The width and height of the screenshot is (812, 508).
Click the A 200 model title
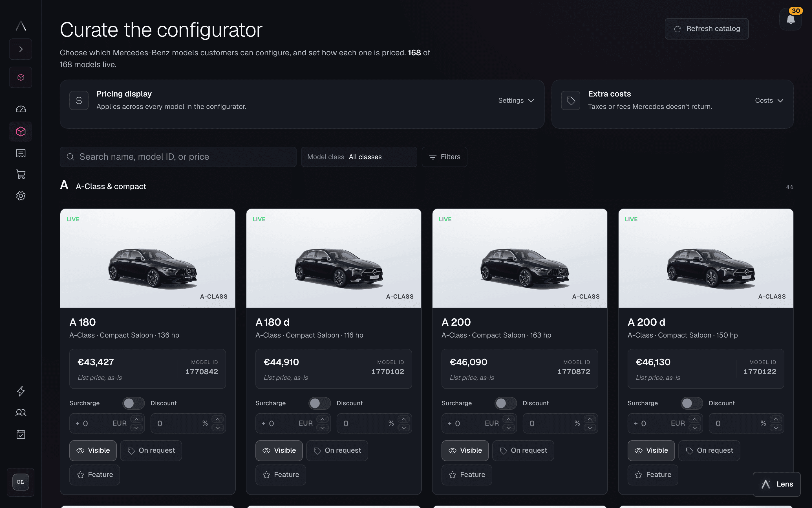pyautogui.click(x=456, y=322)
